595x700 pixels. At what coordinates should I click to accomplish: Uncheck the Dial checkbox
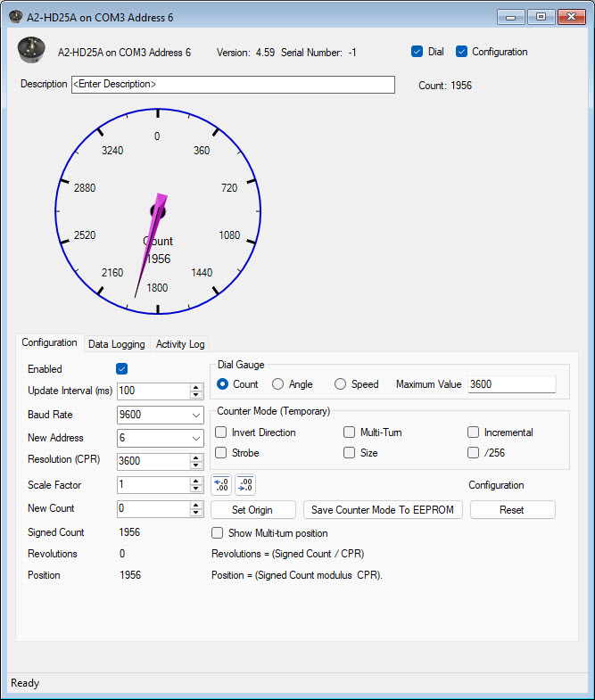tap(417, 52)
